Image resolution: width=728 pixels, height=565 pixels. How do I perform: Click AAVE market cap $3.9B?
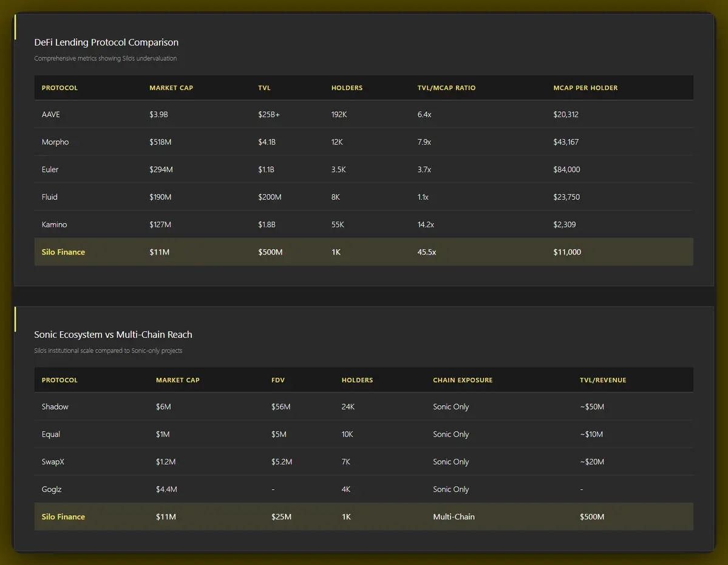point(159,114)
